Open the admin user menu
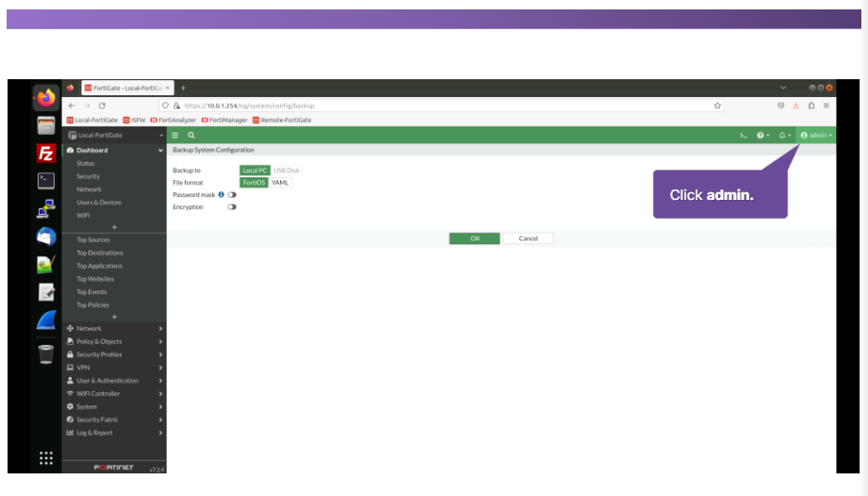The height and width of the screenshot is (496, 868). 816,135
